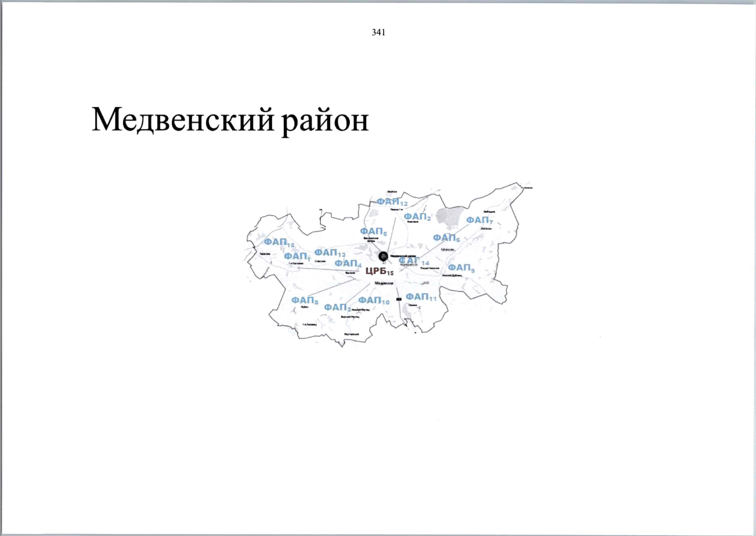Click the black map pin marker

(383, 256)
